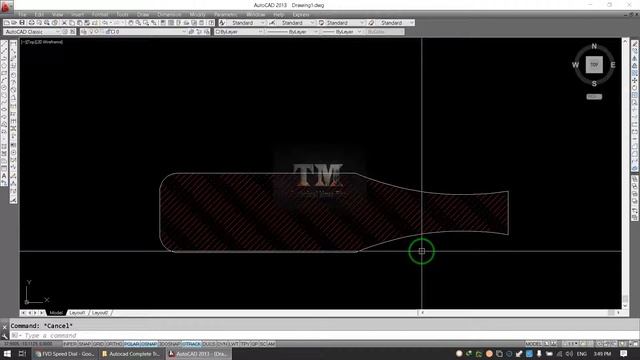Open the WCS dropdown below the ViewCube
Image resolution: width=640 pixels, height=360 pixels.
(x=594, y=97)
